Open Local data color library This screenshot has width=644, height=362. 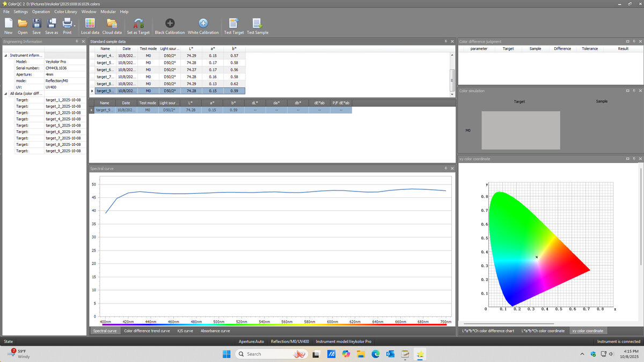(x=90, y=24)
